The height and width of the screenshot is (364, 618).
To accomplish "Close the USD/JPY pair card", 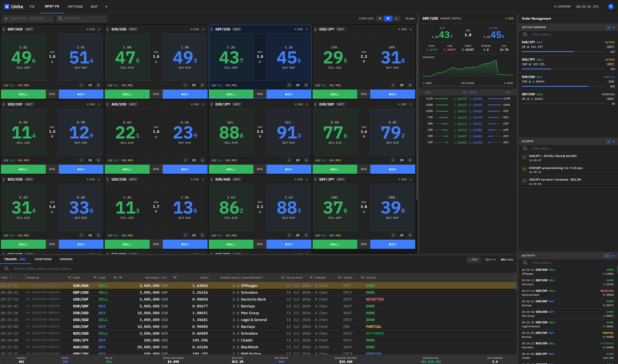I will click(411, 29).
